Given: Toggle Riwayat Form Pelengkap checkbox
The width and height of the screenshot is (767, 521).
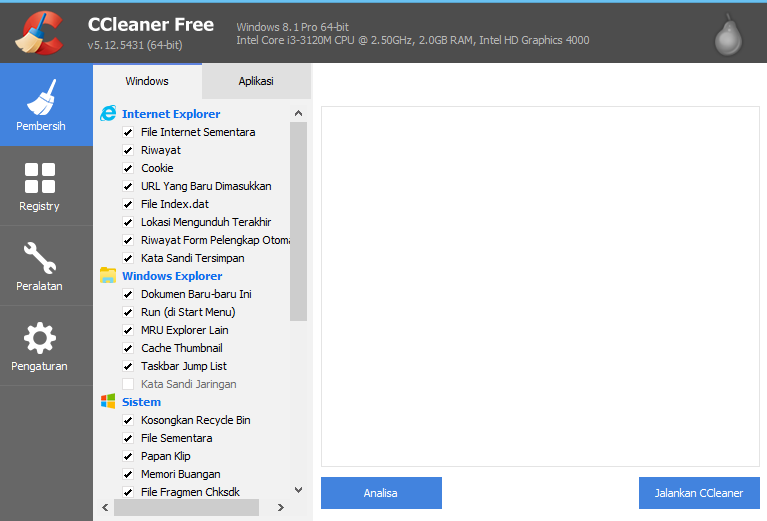Looking at the screenshot, I should [128, 240].
